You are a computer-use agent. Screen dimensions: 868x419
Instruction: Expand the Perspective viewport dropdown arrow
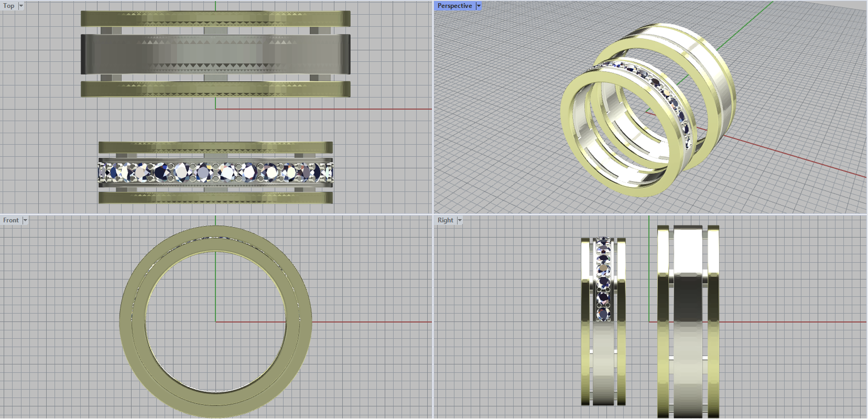(478, 6)
